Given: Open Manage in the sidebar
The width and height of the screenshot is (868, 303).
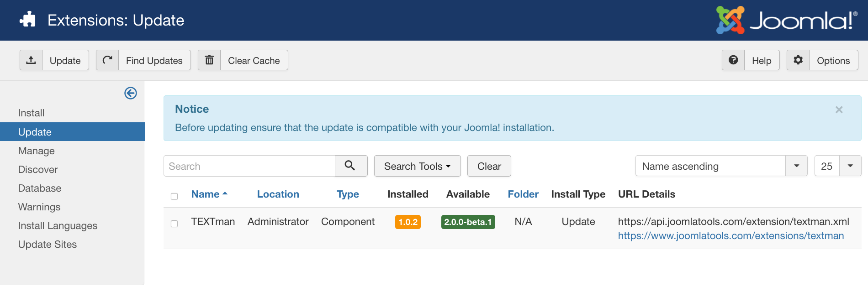Looking at the screenshot, I should tap(37, 151).
